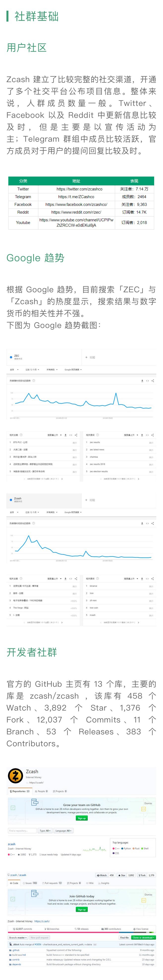The width and height of the screenshot is (163, 980).
Task: Share related topics card listing The Verge
Action: [76, 579]
